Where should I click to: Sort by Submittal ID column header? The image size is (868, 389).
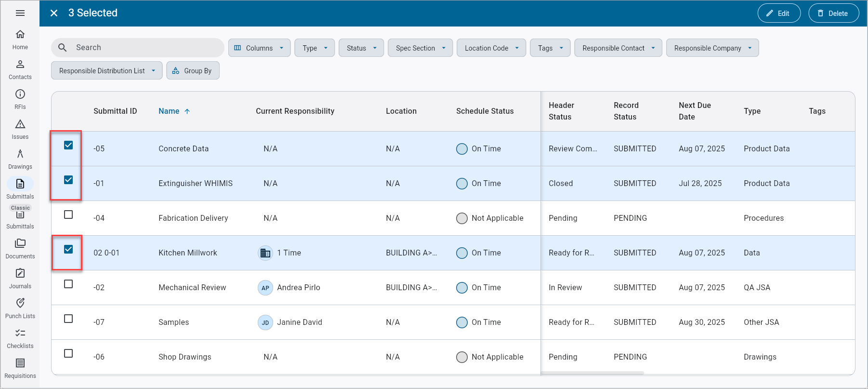coord(115,111)
